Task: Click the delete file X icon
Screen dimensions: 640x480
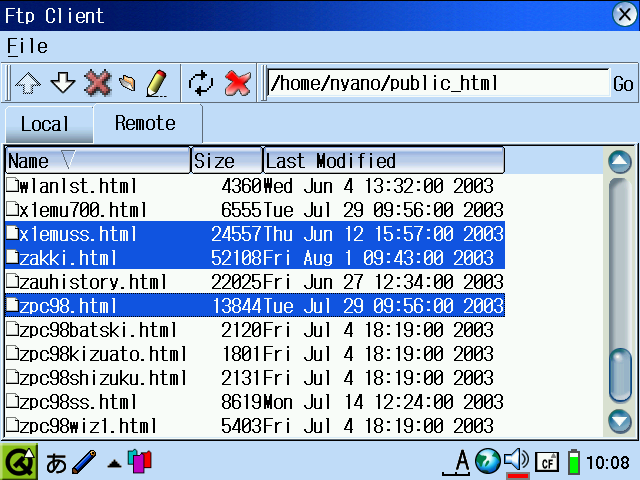Action: point(97,83)
